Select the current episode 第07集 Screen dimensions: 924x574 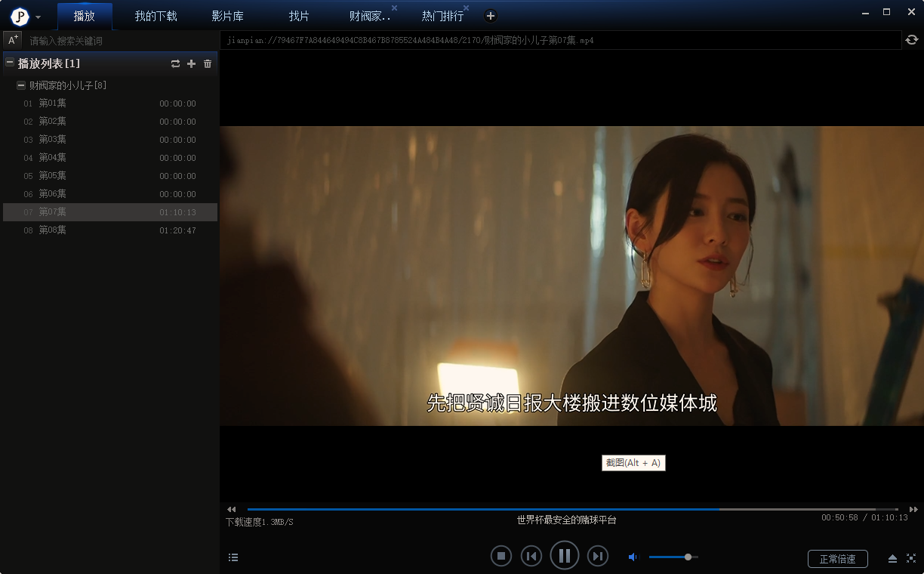[x=109, y=212]
